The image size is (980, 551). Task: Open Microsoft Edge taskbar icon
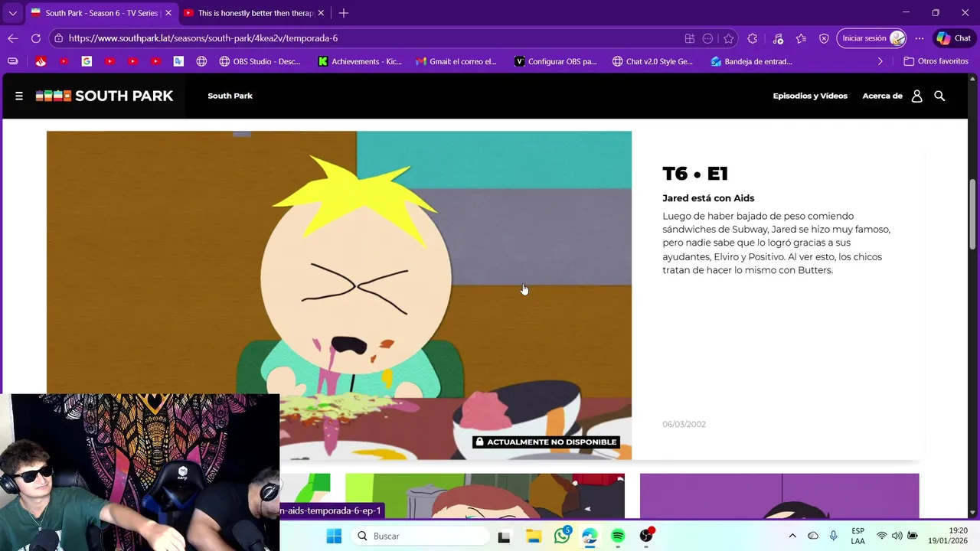590,536
